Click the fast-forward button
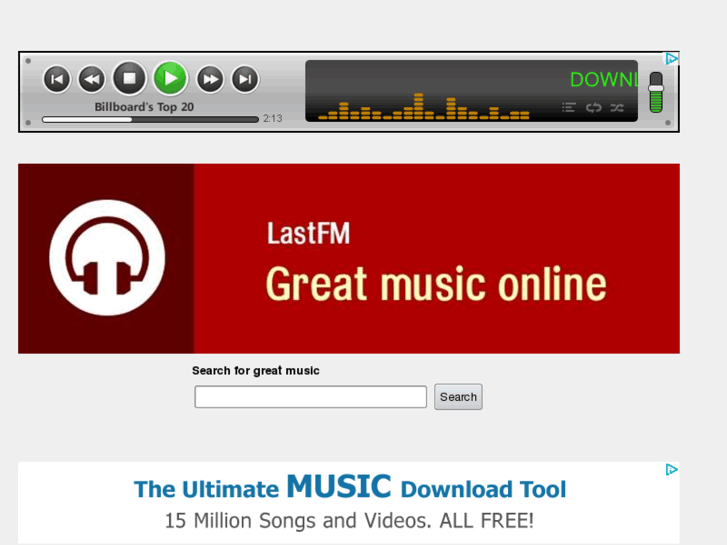Viewport: 727px width, 545px height. (210, 79)
